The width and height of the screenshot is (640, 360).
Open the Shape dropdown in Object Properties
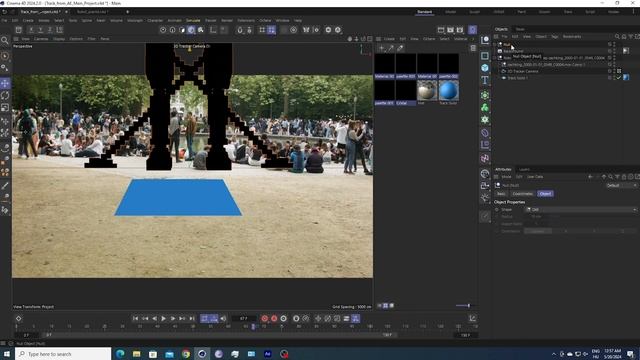581,209
